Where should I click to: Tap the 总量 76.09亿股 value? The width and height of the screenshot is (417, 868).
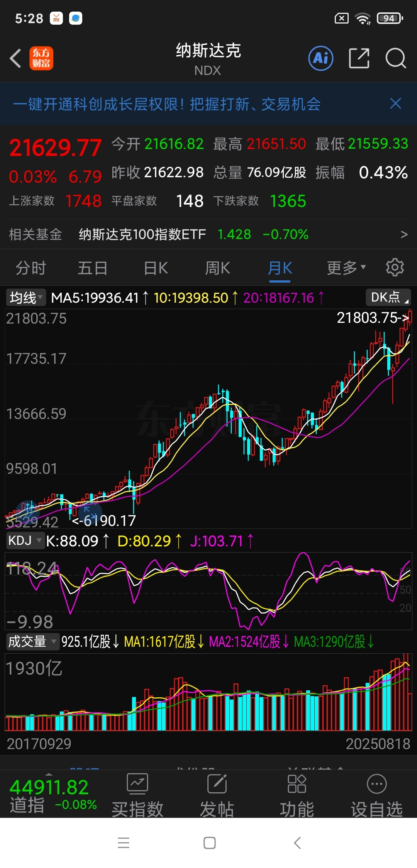tap(276, 172)
